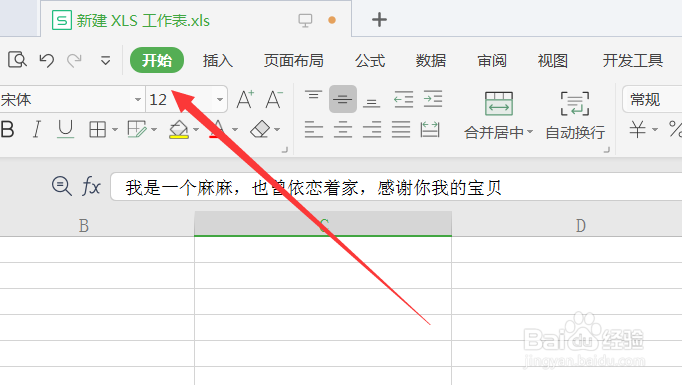Apply yellow fill color bucket
Viewport: 682px width, 385px height.
(179, 130)
